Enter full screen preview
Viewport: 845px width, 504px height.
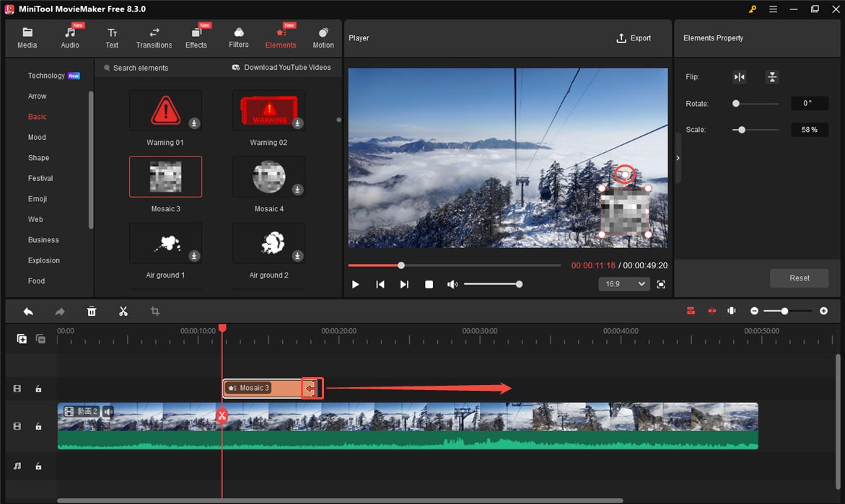coord(661,284)
